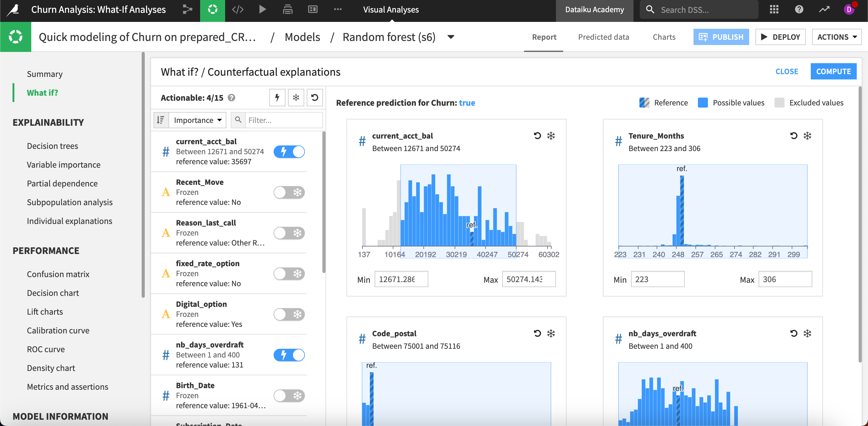Toggle the sort order icon
868x426 pixels.
[161, 120]
